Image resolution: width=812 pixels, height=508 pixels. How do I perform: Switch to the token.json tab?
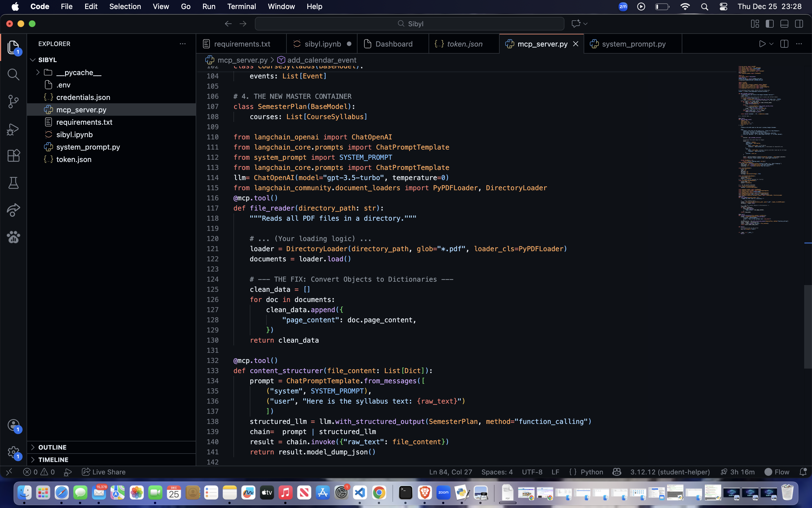(464, 44)
